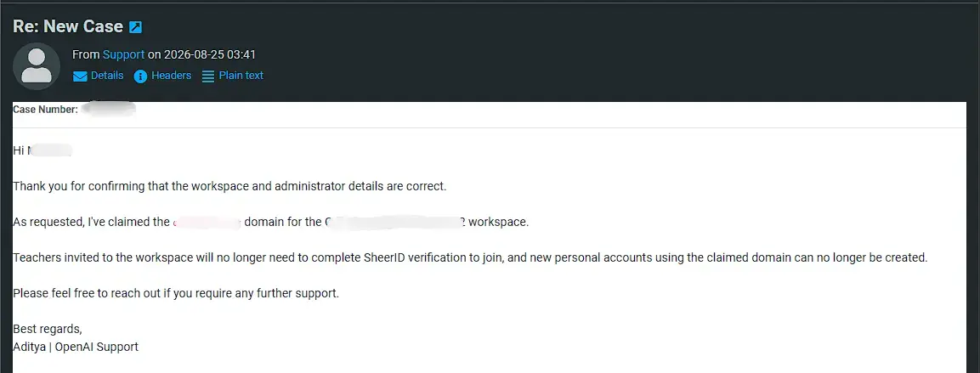Click the 'Please feel free to reach out' line

[x=176, y=293]
